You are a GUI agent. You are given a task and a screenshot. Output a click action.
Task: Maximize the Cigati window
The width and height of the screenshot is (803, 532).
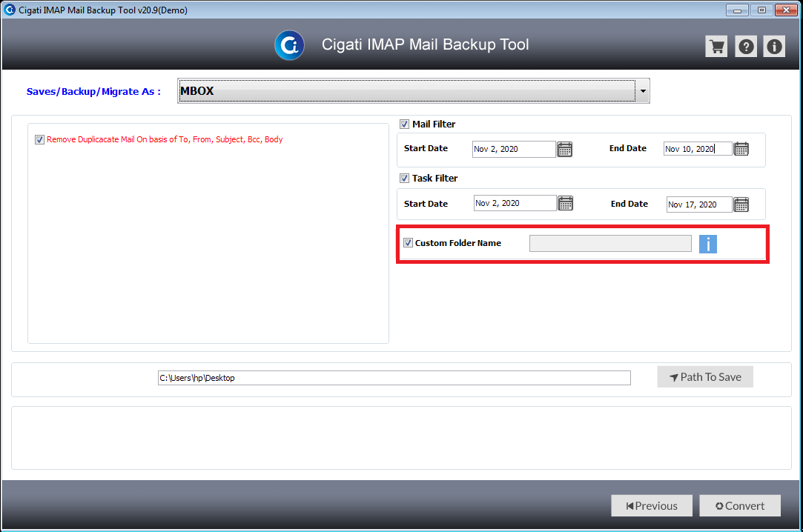pyautogui.click(x=761, y=10)
